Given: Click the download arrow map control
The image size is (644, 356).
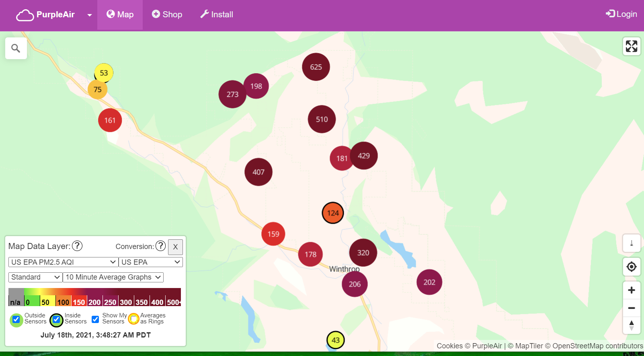Looking at the screenshot, I should coord(631,243).
